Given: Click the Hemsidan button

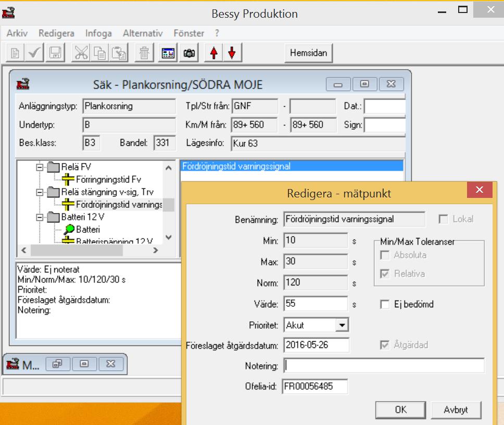Looking at the screenshot, I should tap(309, 53).
